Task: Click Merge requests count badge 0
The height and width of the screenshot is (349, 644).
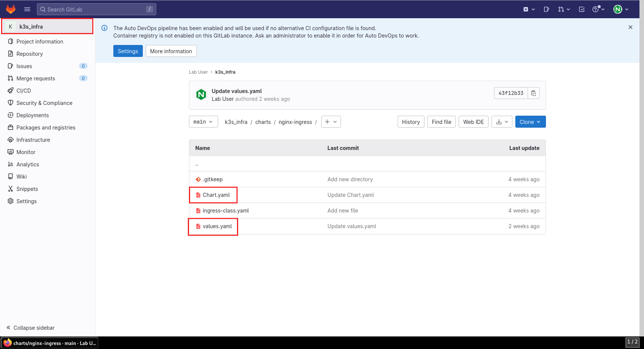Action: pyautogui.click(x=83, y=78)
